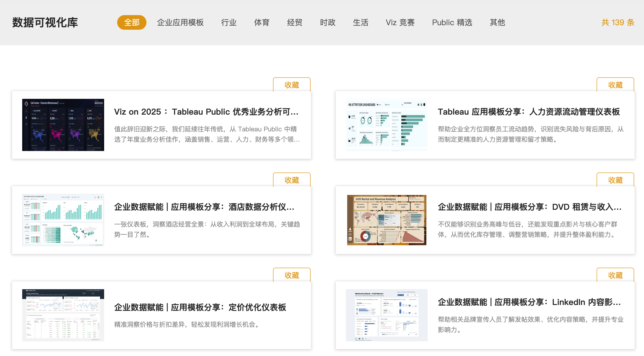Image resolution: width=644 pixels, height=356 pixels.
Task: Open the Viz 竞赛 category tab
Action: (400, 22)
